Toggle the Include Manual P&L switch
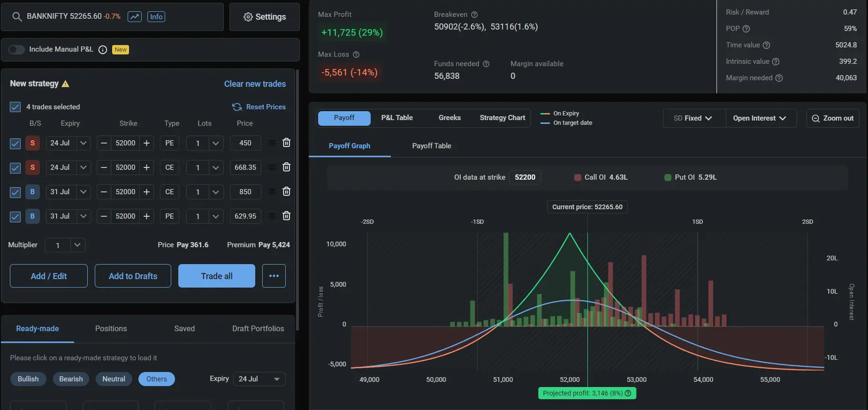868x410 pixels. pos(16,50)
